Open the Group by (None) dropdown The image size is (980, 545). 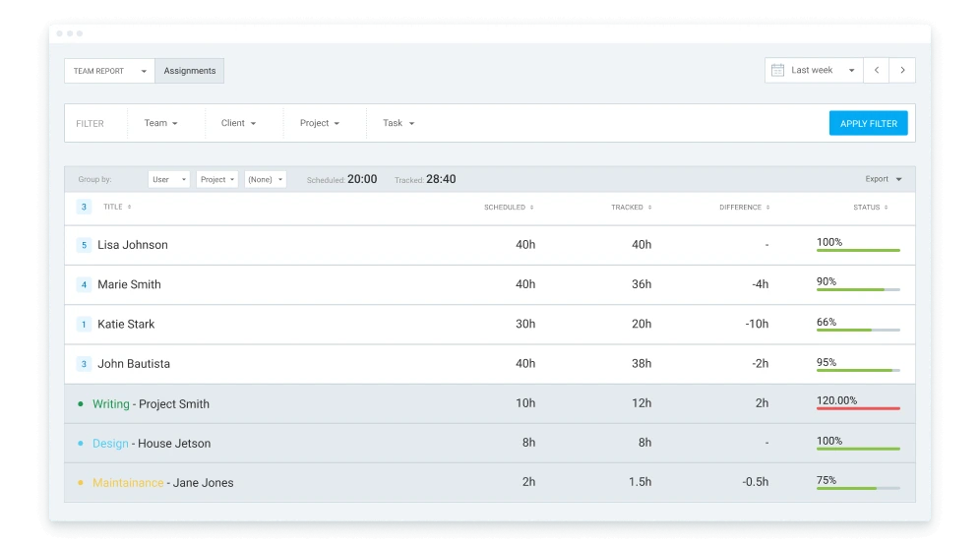tap(265, 179)
